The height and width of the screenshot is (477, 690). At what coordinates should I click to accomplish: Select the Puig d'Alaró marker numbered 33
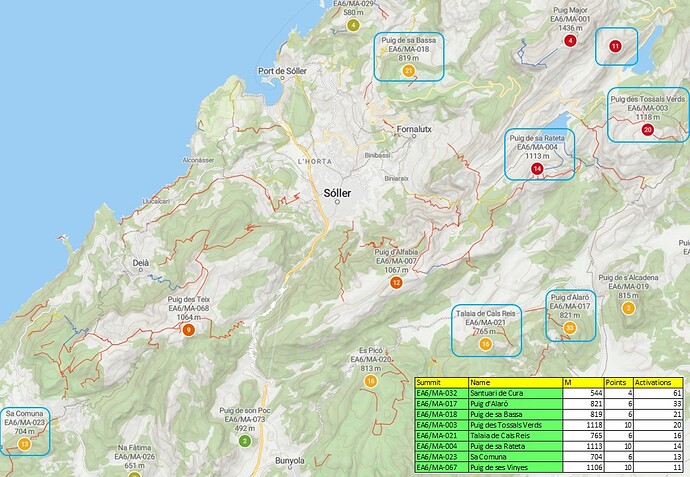(569, 328)
